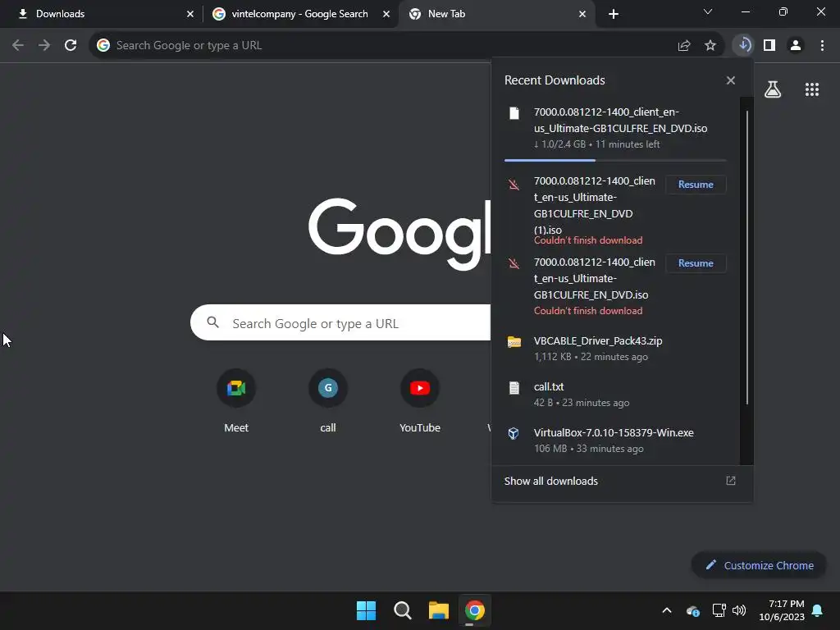The height and width of the screenshot is (630, 840).
Task: Open VirtualBox-7.0.10-158379-Win.exe entry
Action: 615,440
